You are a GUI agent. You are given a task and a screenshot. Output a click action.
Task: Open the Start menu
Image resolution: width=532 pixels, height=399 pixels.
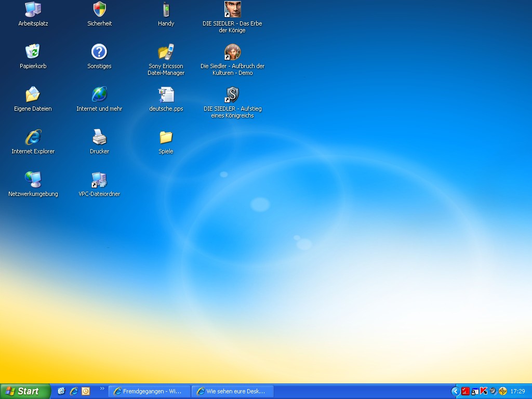click(x=25, y=391)
